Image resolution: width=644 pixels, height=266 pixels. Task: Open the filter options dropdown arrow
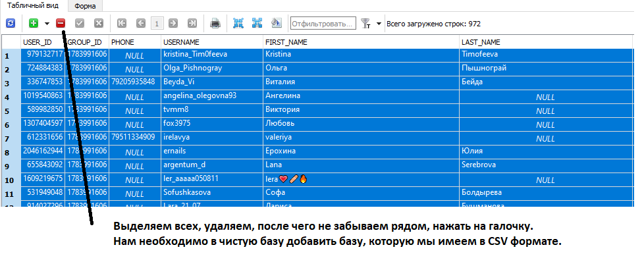coord(379,23)
